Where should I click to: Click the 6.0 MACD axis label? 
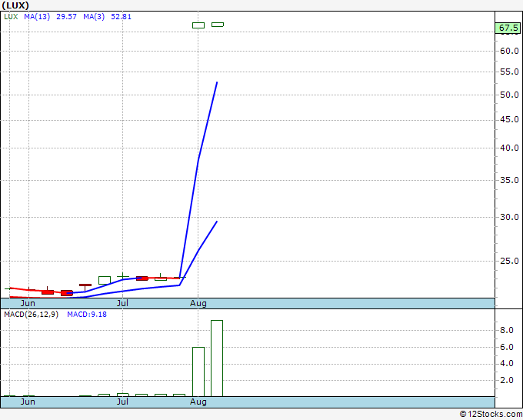click(506, 347)
